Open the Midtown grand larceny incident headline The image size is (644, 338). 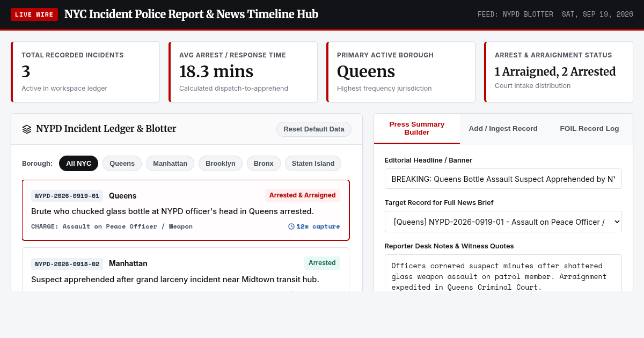click(175, 280)
